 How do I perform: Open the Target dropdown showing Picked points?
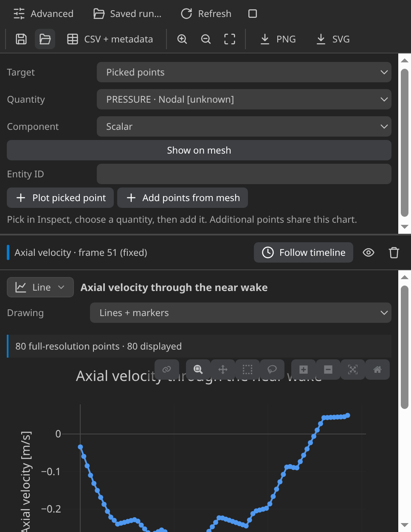coord(244,72)
